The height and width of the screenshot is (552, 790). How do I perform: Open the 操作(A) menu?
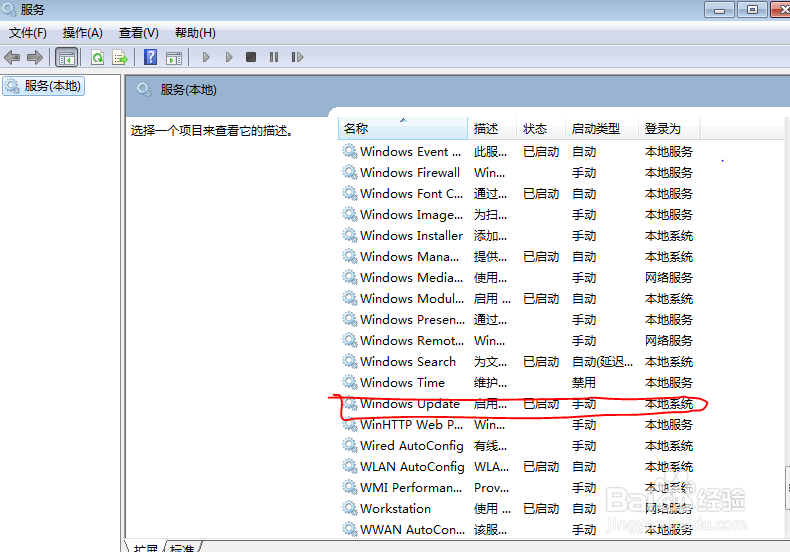coord(83,33)
